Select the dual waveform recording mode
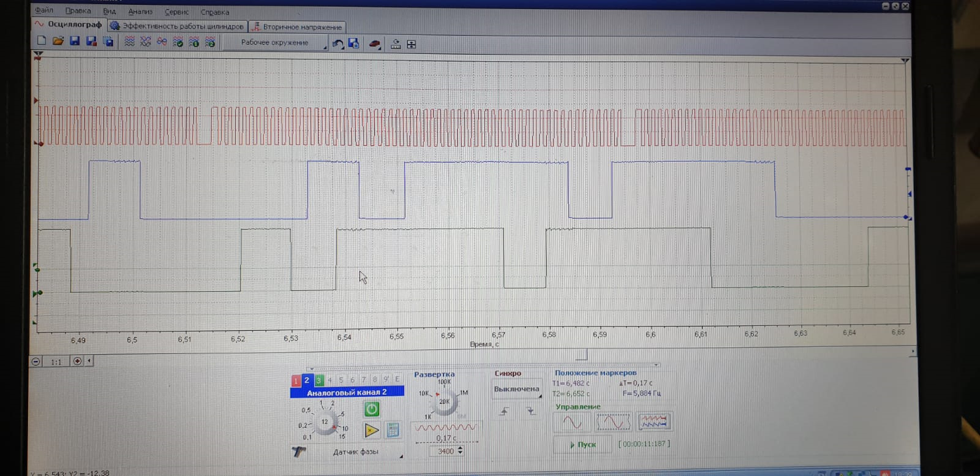980x476 pixels. point(654,421)
